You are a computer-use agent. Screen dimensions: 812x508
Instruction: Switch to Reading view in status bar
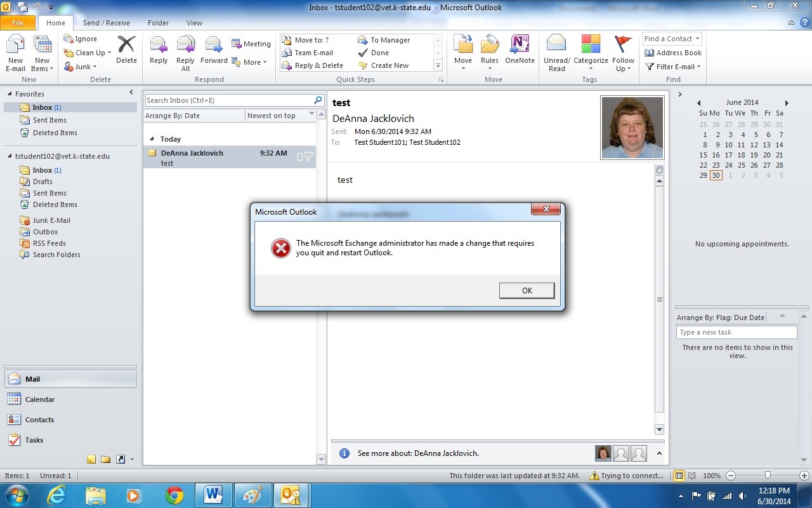point(692,476)
